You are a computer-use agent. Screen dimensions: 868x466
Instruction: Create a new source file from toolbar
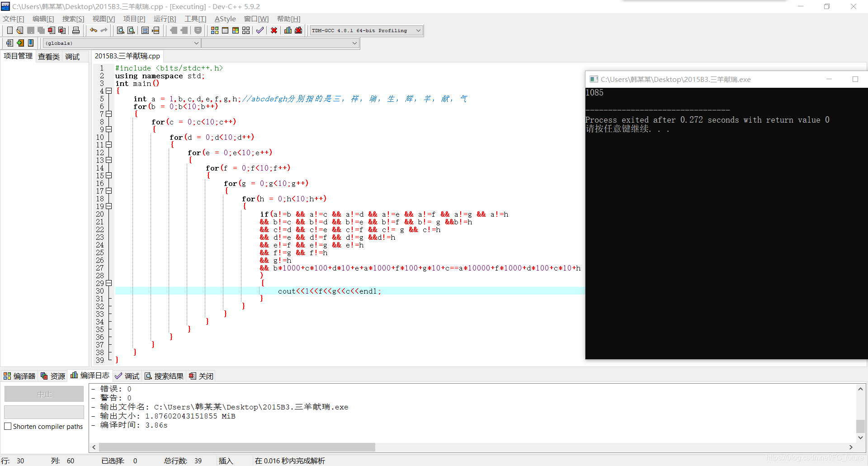(9, 30)
